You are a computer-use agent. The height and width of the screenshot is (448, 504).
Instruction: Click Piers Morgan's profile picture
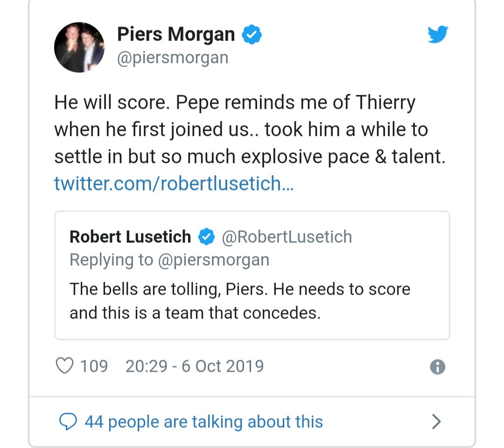pyautogui.click(x=79, y=47)
